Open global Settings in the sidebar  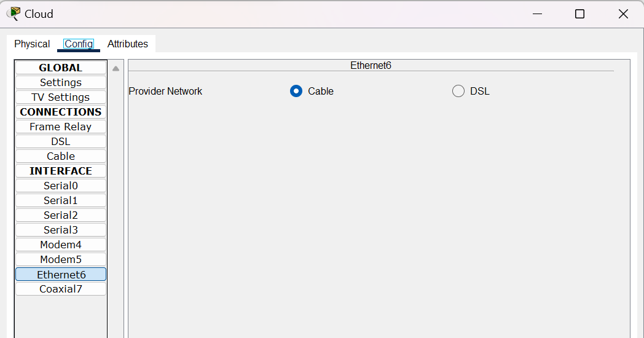click(61, 82)
